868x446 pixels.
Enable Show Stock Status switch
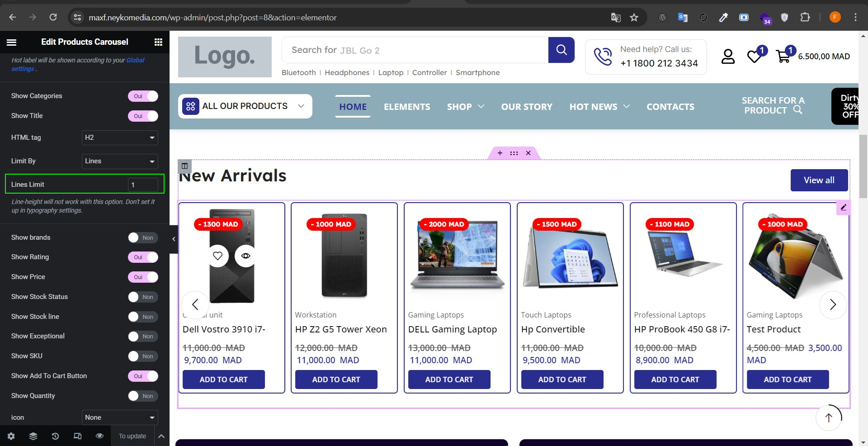(x=143, y=297)
